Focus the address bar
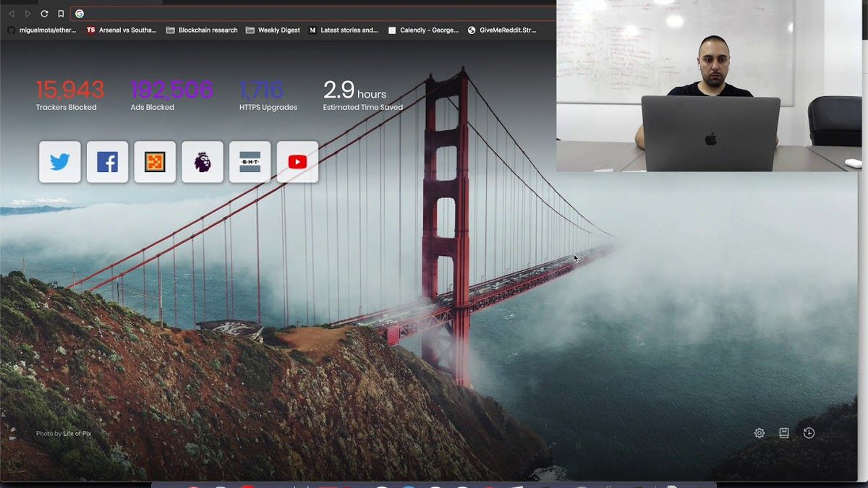Image resolution: width=868 pixels, height=488 pixels. coord(313,14)
